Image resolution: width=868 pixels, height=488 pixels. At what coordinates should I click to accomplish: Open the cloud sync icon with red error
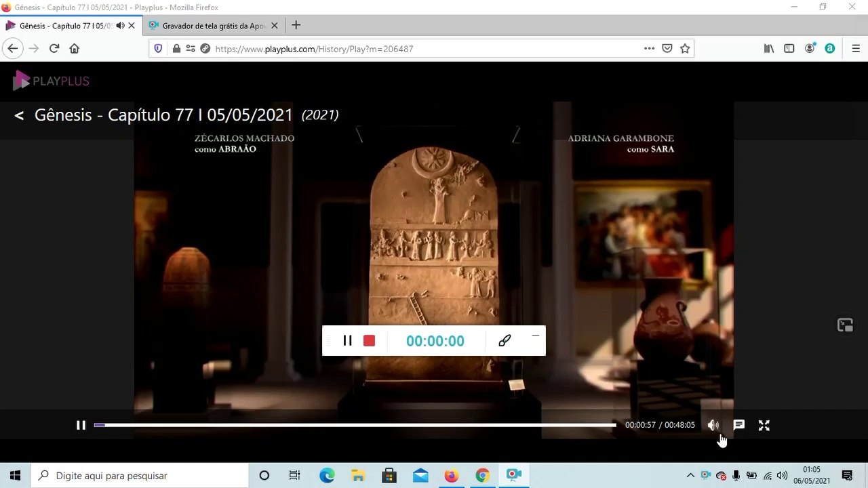point(722,476)
